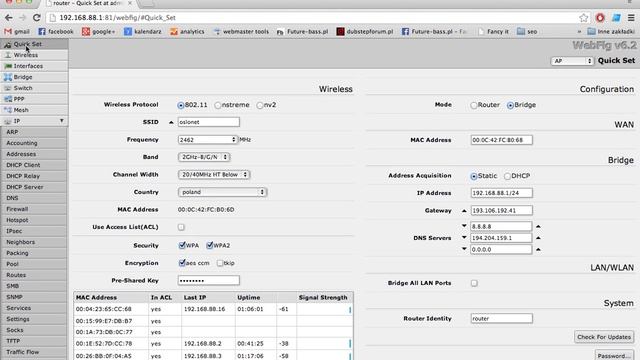This screenshot has width=640, height=360.
Task: Select Static address acquisition
Action: 473,176
